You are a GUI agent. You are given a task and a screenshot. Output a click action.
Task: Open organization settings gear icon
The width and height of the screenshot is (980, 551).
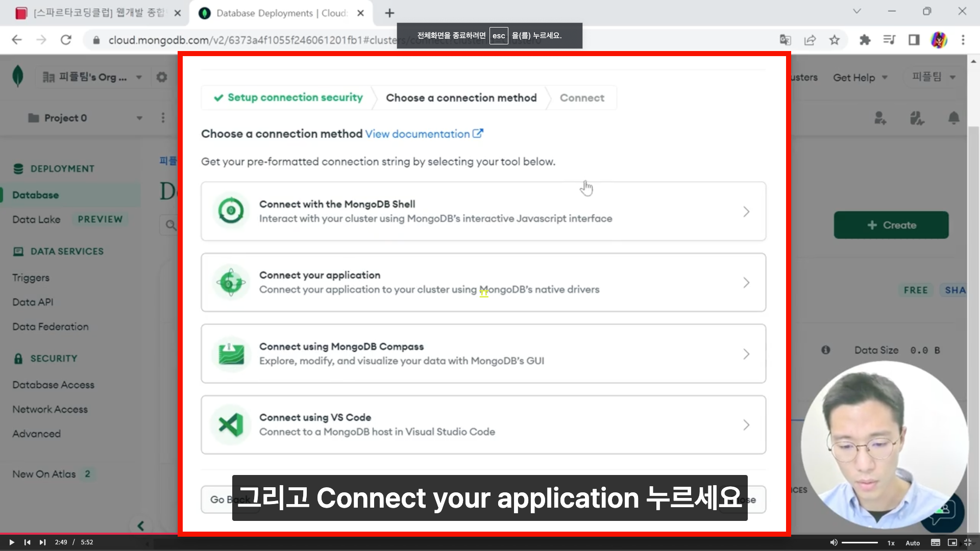pyautogui.click(x=162, y=77)
